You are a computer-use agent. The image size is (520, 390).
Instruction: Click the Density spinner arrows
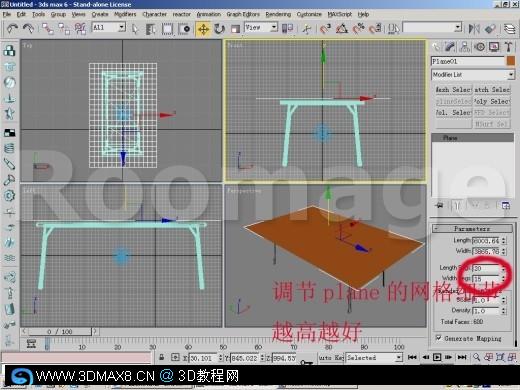click(x=503, y=311)
